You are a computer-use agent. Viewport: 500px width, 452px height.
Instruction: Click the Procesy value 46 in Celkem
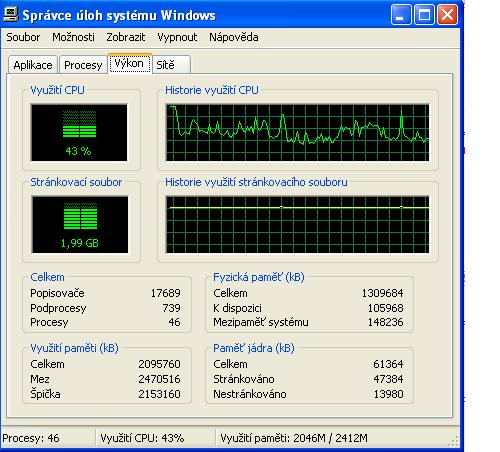[x=174, y=322]
